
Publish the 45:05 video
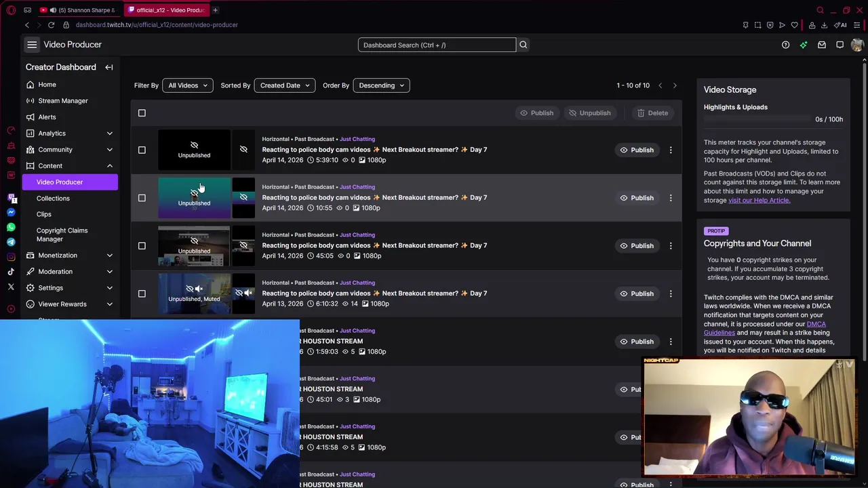coord(637,245)
